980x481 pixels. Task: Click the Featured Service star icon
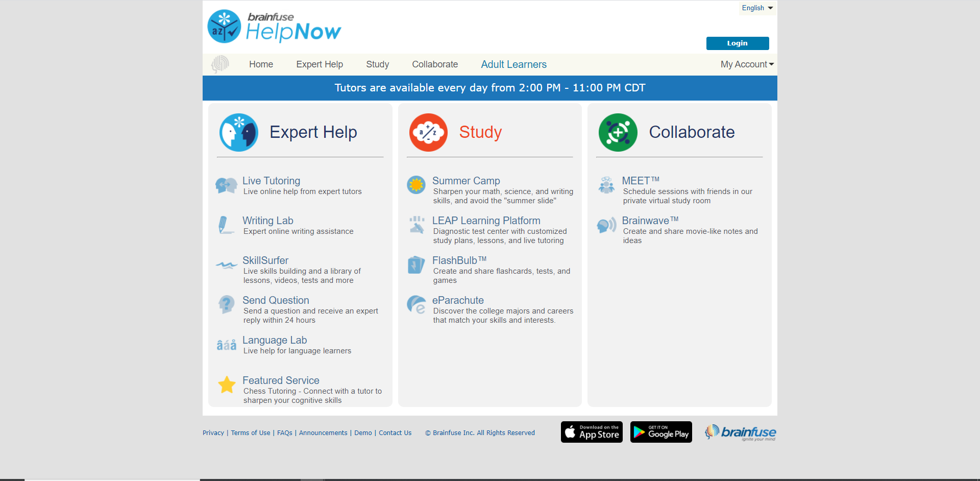tap(227, 385)
